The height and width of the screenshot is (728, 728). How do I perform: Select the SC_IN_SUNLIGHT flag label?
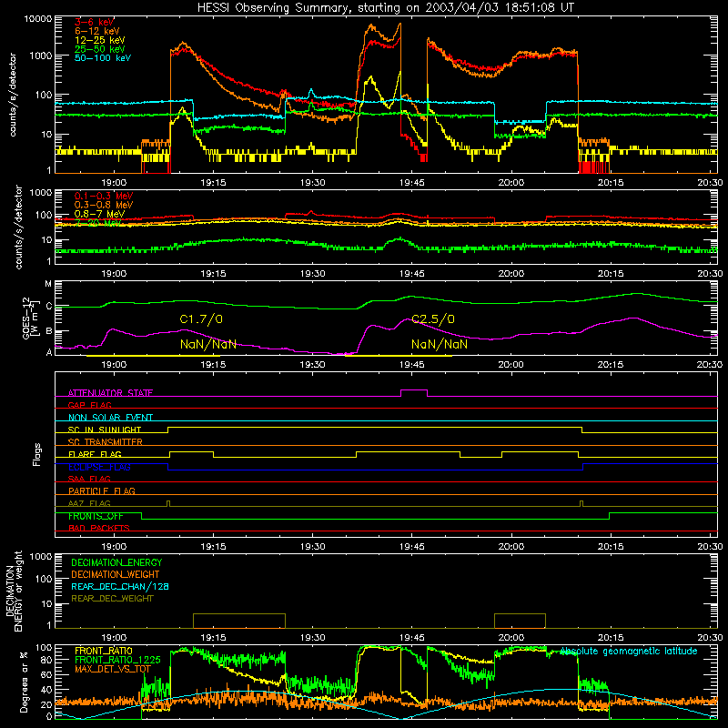[105, 430]
